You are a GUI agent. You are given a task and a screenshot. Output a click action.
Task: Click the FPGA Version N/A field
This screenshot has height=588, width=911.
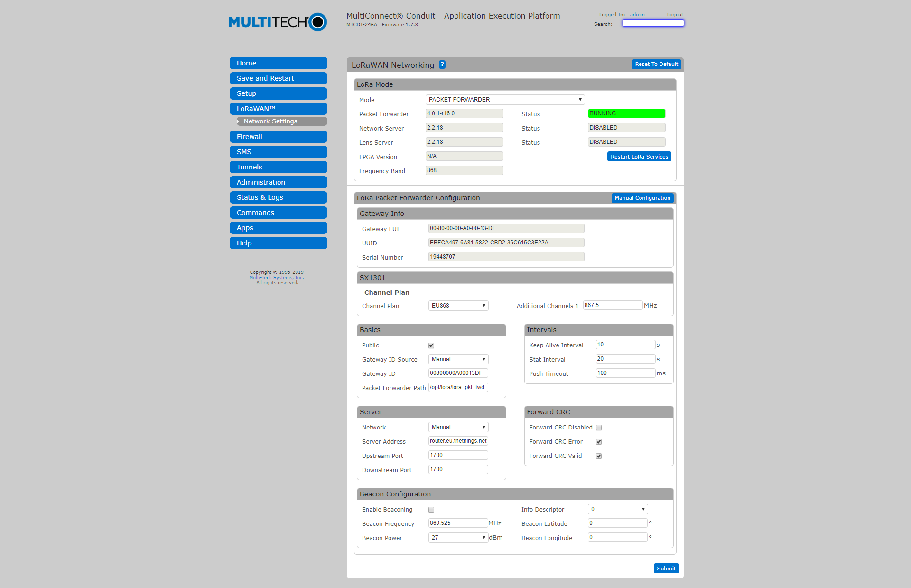(x=465, y=156)
